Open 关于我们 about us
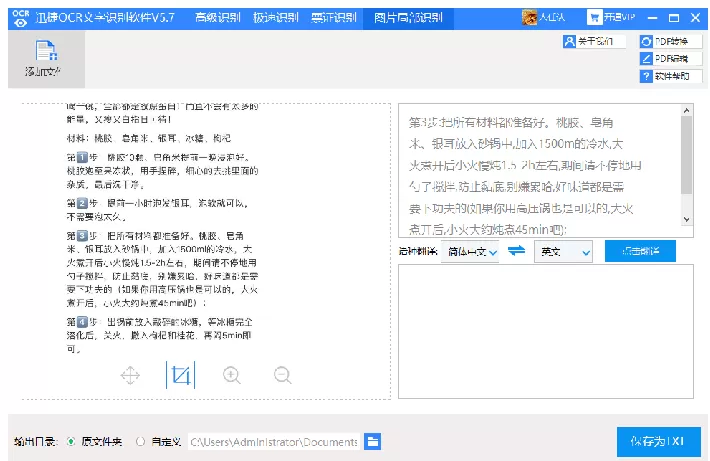 594,41
